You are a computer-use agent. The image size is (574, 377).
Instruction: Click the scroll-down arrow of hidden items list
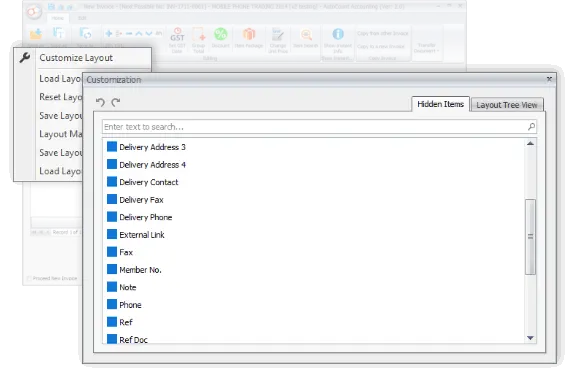(530, 338)
